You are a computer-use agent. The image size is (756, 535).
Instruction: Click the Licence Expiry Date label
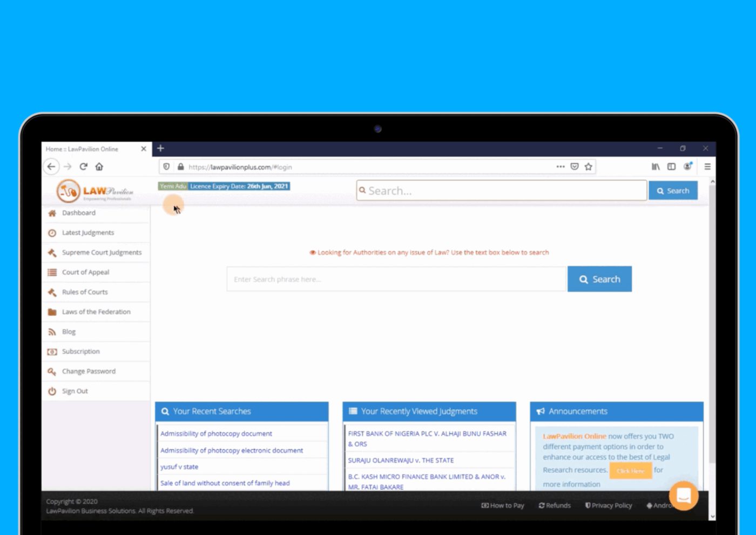click(x=239, y=186)
